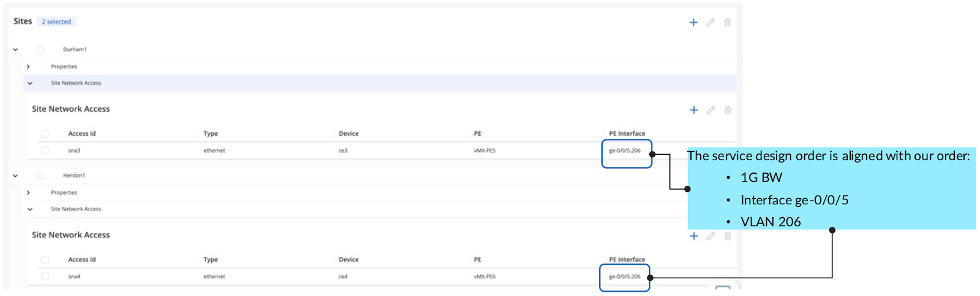The image size is (980, 296).
Task: Click ethernet type in sna4 row
Action: point(214,276)
